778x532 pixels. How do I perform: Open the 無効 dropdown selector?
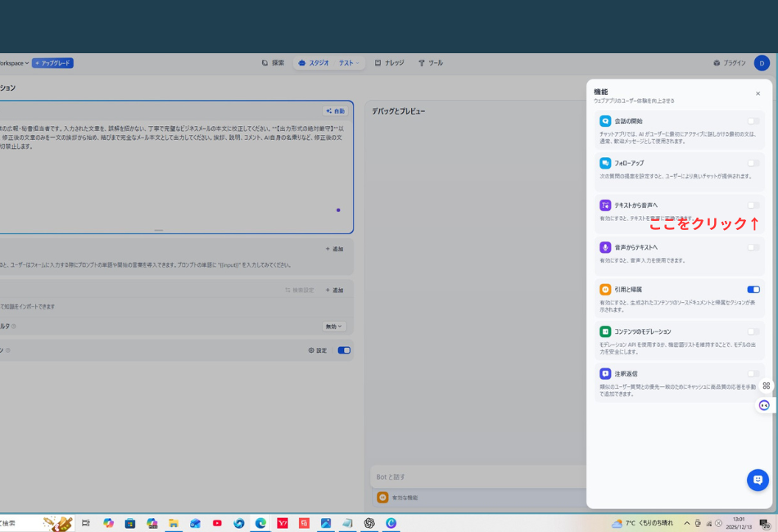coord(333,327)
